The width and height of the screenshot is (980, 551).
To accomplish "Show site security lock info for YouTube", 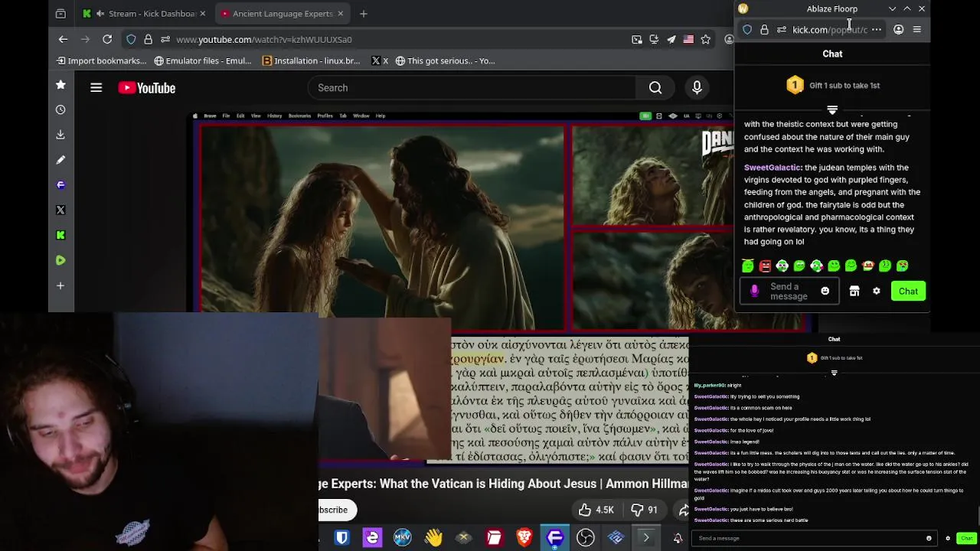I will (x=148, y=39).
